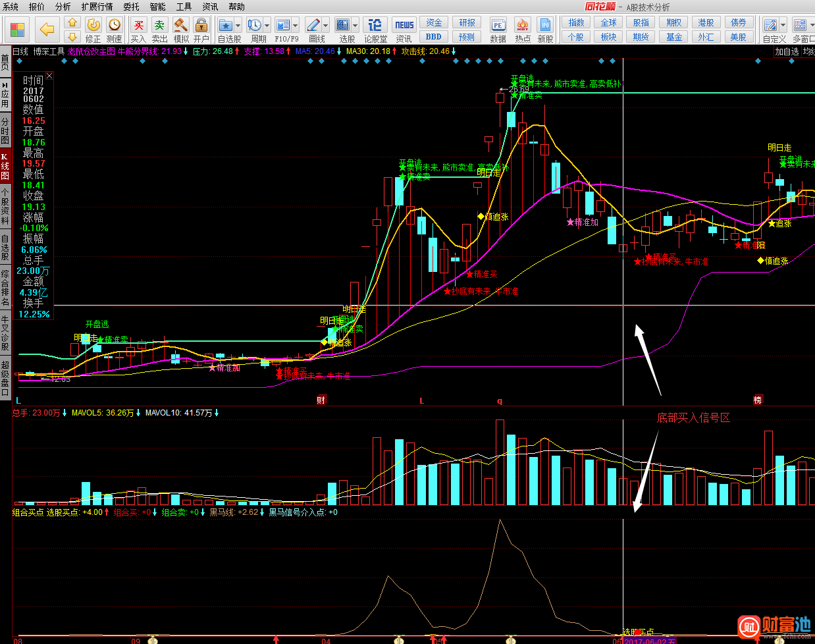Close the data info panel with X

pos(49,76)
